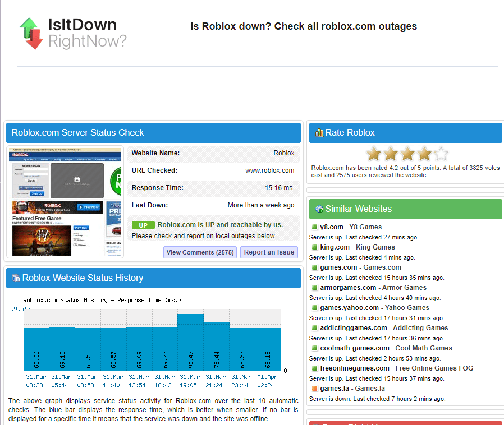
Task: Click the Status History server icon
Action: [16, 278]
